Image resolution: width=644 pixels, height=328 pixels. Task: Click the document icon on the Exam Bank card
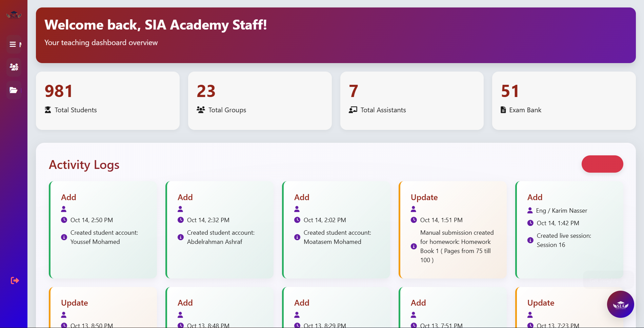click(x=503, y=109)
